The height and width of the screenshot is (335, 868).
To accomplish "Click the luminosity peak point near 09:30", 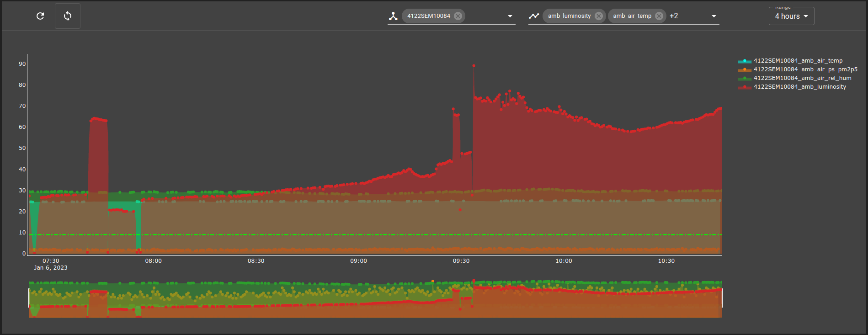I will (x=474, y=66).
